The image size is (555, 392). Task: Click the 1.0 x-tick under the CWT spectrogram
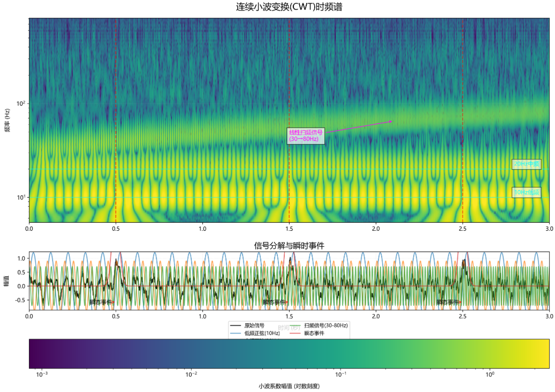click(x=202, y=229)
